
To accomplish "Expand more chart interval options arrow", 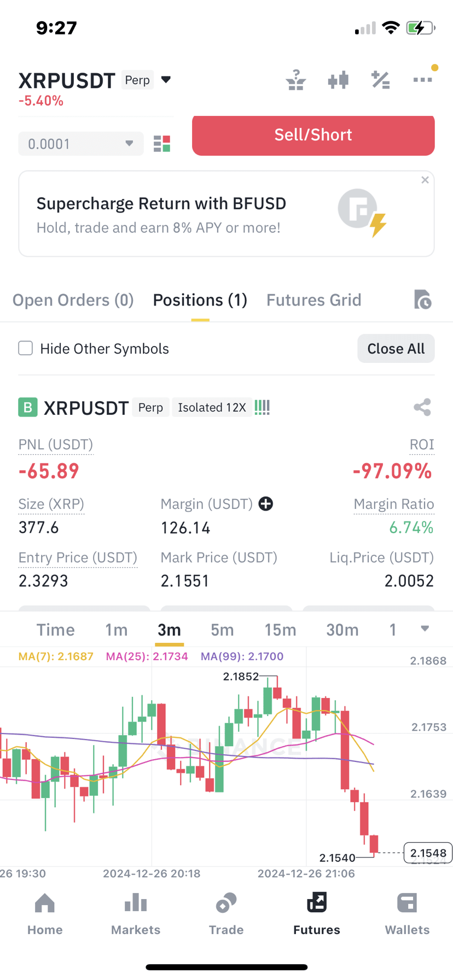I will pos(425,629).
